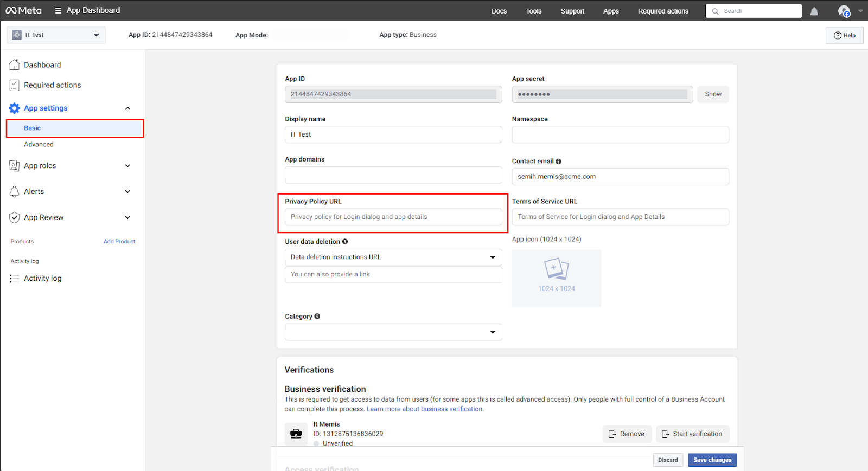
Task: Click the User data deletion info icon
Action: click(345, 242)
